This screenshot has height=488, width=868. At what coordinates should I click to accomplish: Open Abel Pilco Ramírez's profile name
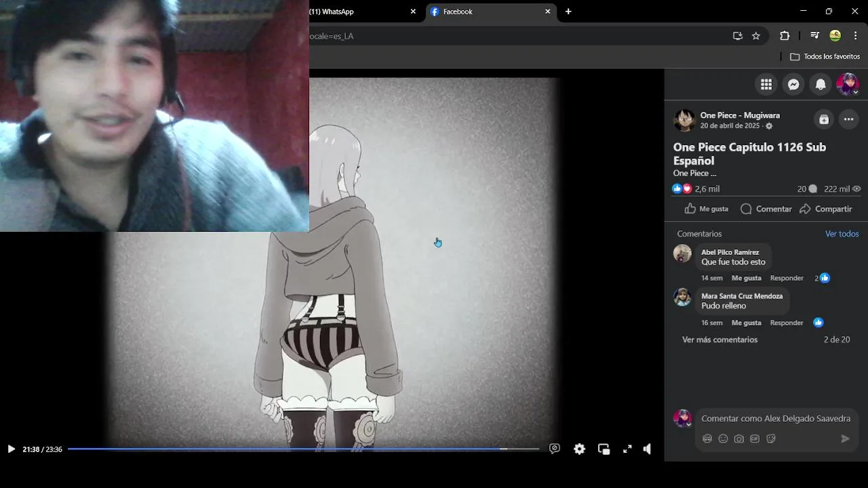[730, 252]
